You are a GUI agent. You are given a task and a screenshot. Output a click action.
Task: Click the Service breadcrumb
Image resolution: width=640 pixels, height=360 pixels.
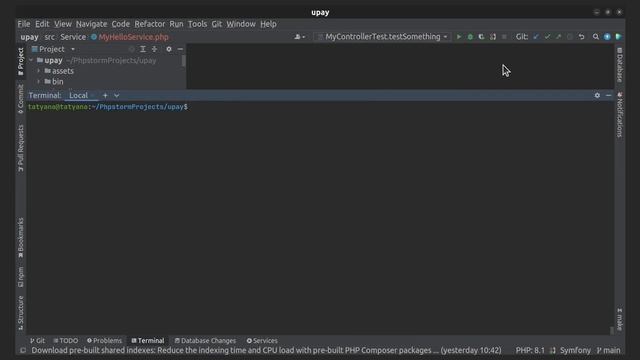coord(73,37)
